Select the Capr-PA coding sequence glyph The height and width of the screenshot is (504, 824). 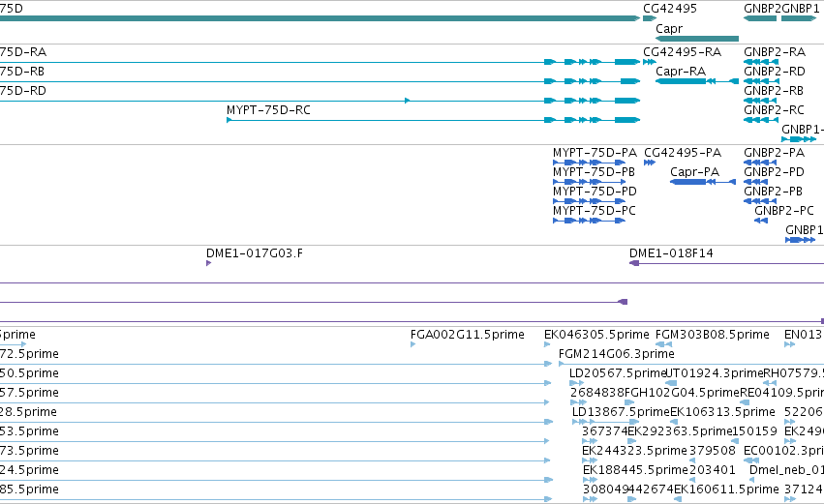(703, 182)
